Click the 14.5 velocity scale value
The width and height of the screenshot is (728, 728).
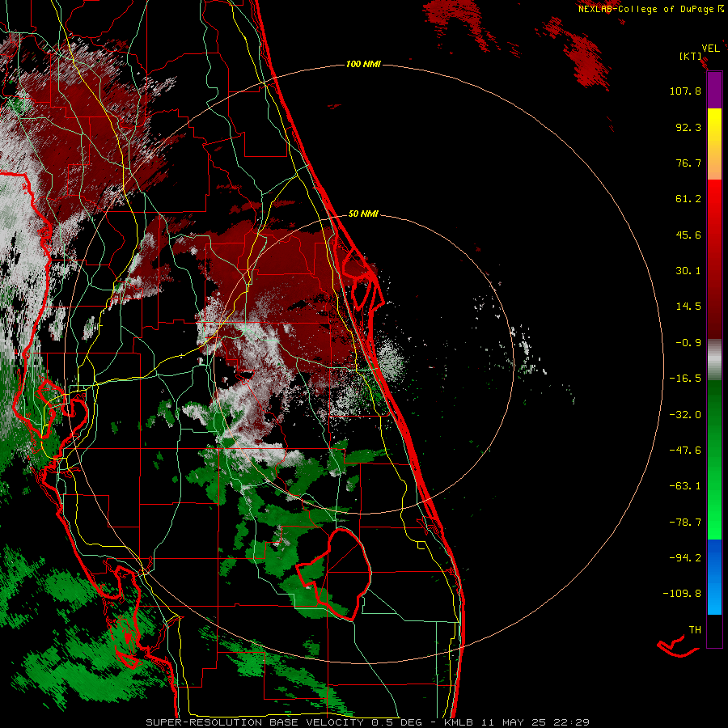click(x=688, y=307)
